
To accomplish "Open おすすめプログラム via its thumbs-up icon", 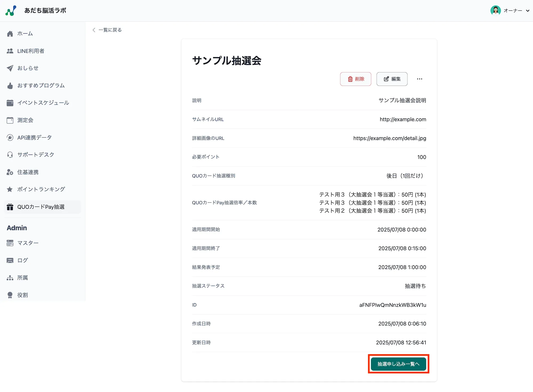I will tap(10, 85).
